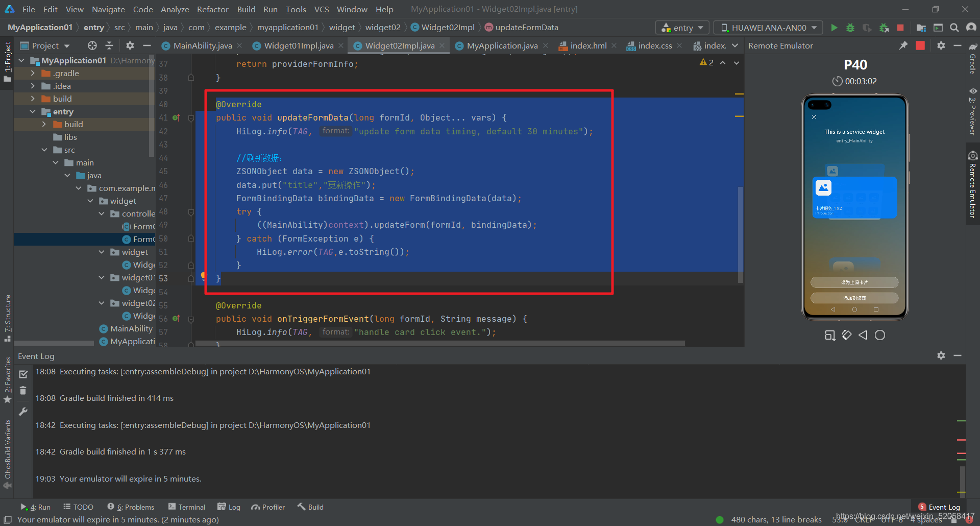The image size is (980, 526).
Task: Click the editor vertical scrollbar thumb
Action: 740,234
